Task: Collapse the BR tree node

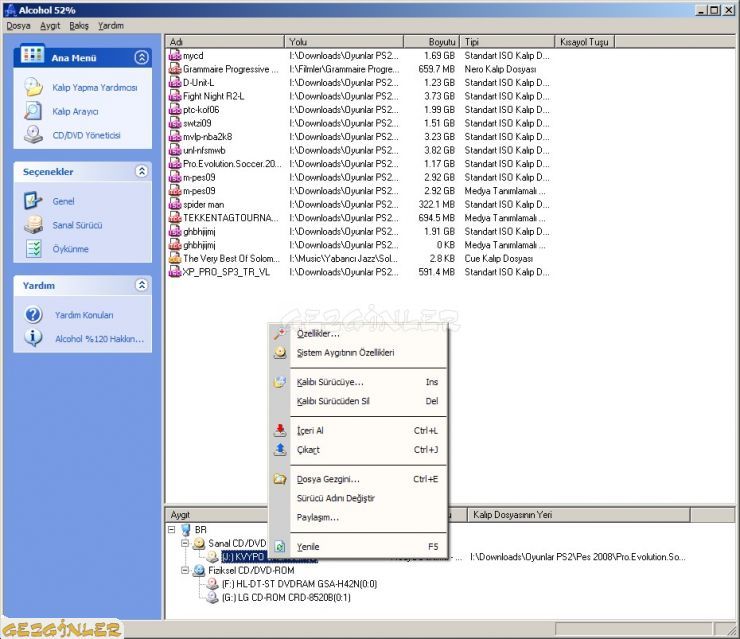Action: pyautogui.click(x=172, y=530)
